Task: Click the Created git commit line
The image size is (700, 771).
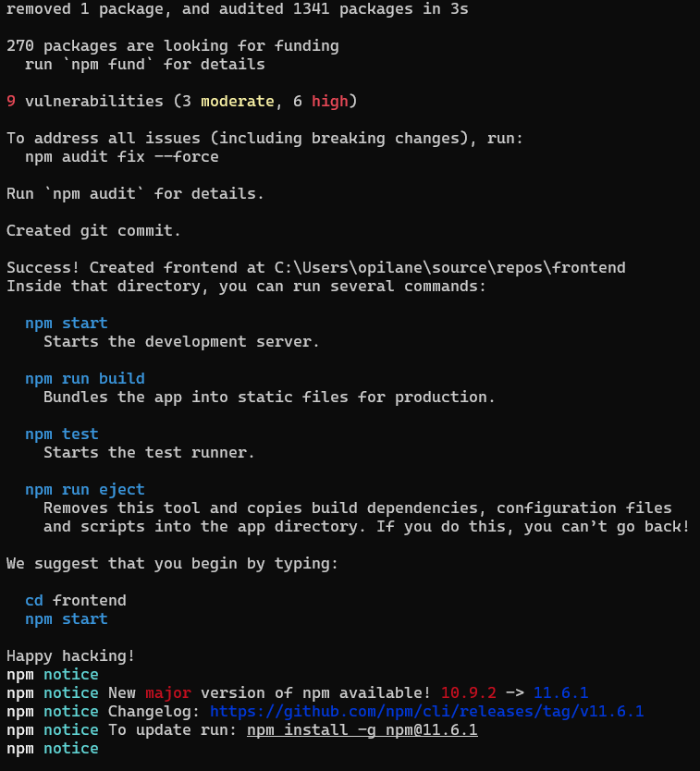Action: (94, 231)
